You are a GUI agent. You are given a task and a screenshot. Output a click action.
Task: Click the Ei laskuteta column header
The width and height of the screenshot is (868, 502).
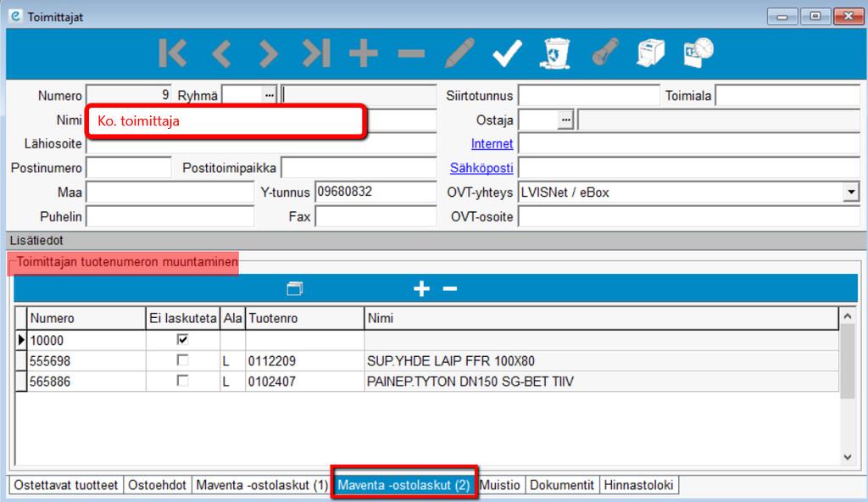click(x=183, y=318)
